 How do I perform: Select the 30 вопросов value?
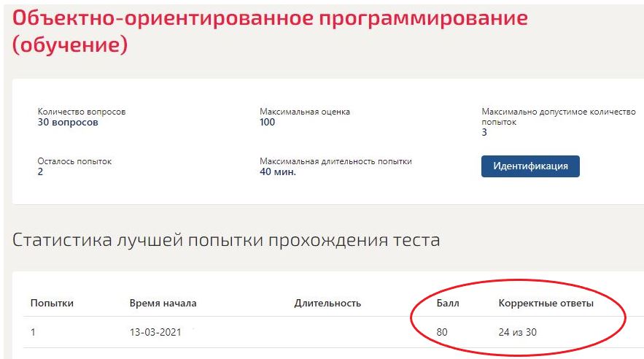(68, 123)
